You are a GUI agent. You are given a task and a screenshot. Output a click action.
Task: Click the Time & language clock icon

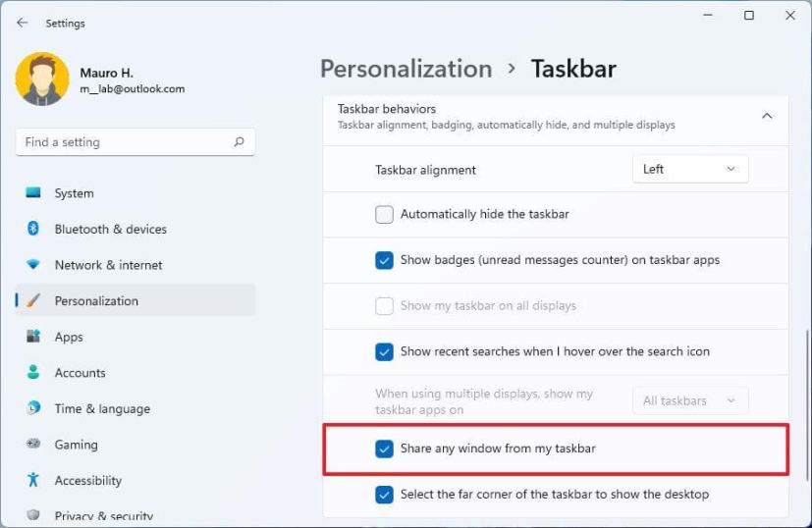click(x=33, y=408)
